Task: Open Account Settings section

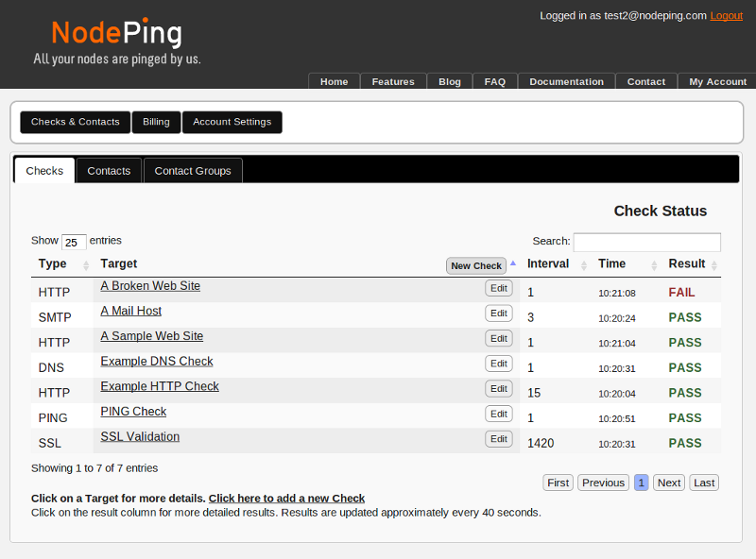Action: coord(232,122)
